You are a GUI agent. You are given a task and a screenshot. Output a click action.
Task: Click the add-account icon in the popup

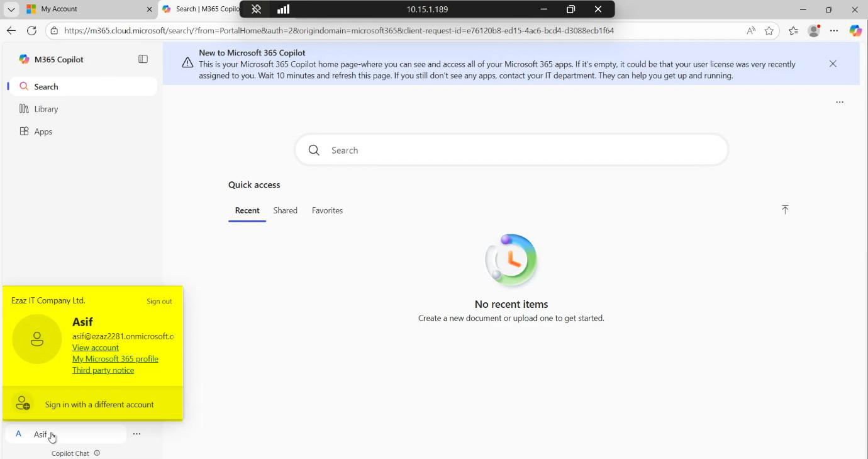point(23,403)
